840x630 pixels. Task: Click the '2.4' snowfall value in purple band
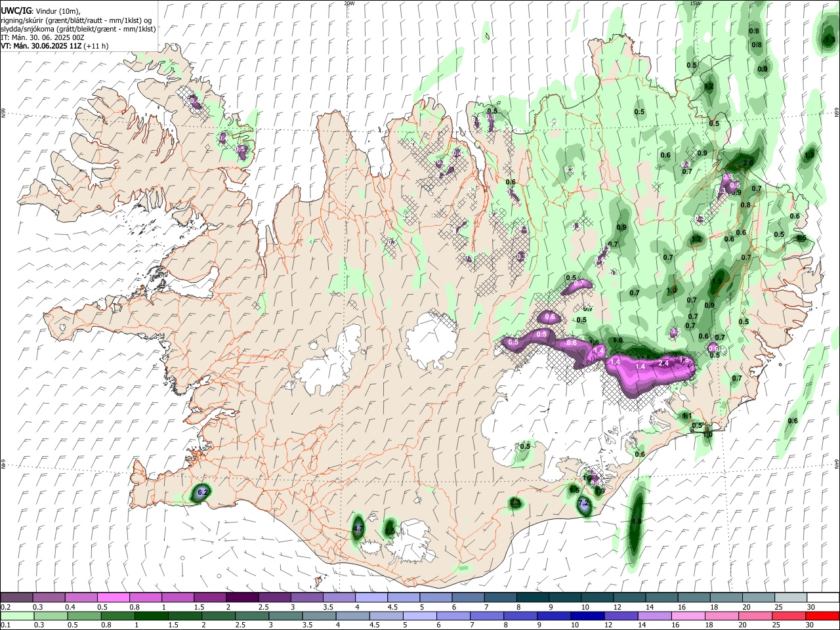[x=663, y=363]
